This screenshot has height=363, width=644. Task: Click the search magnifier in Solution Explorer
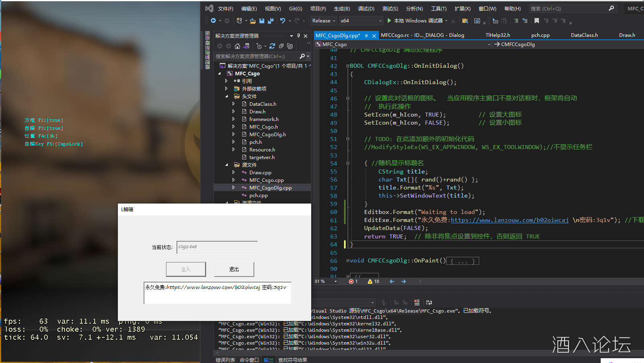[302, 56]
